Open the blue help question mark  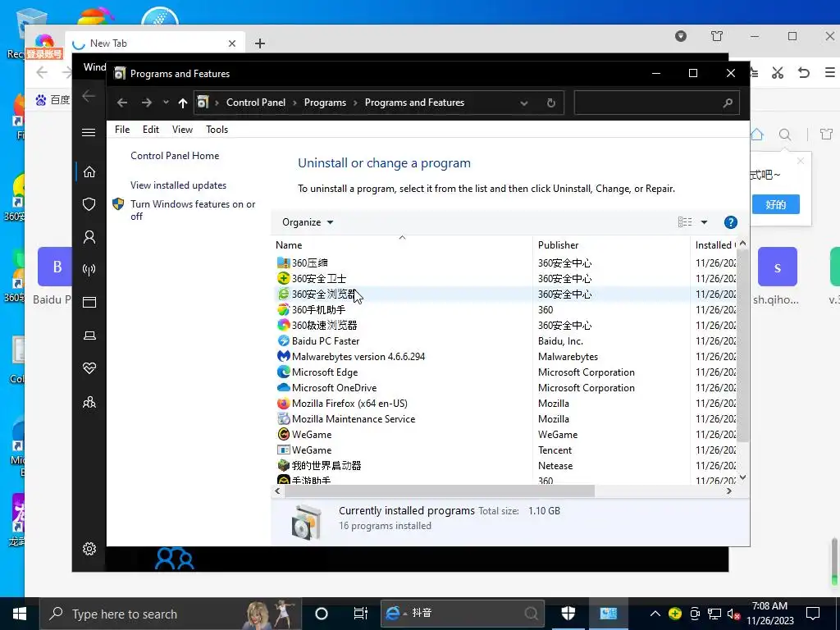point(730,222)
